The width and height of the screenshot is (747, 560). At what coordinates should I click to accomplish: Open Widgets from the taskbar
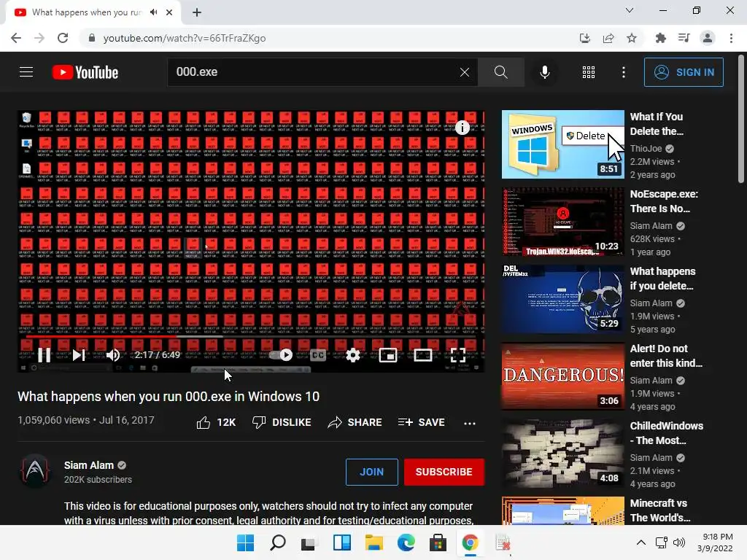342,542
